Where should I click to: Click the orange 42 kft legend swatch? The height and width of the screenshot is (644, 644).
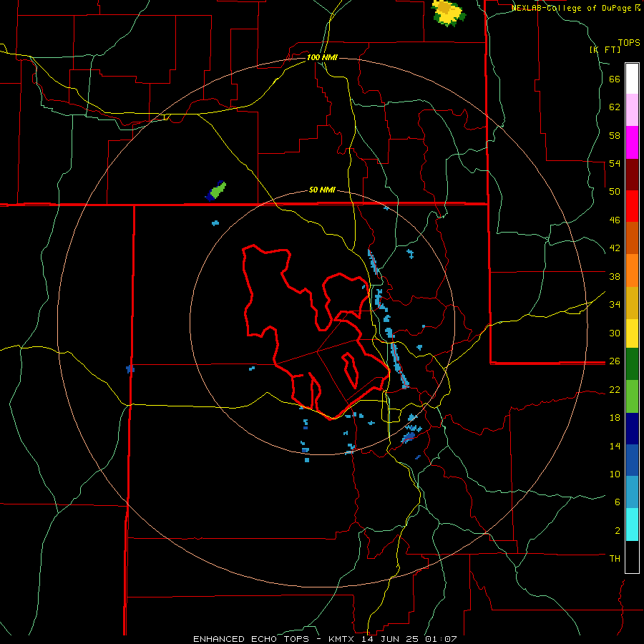coord(632,270)
